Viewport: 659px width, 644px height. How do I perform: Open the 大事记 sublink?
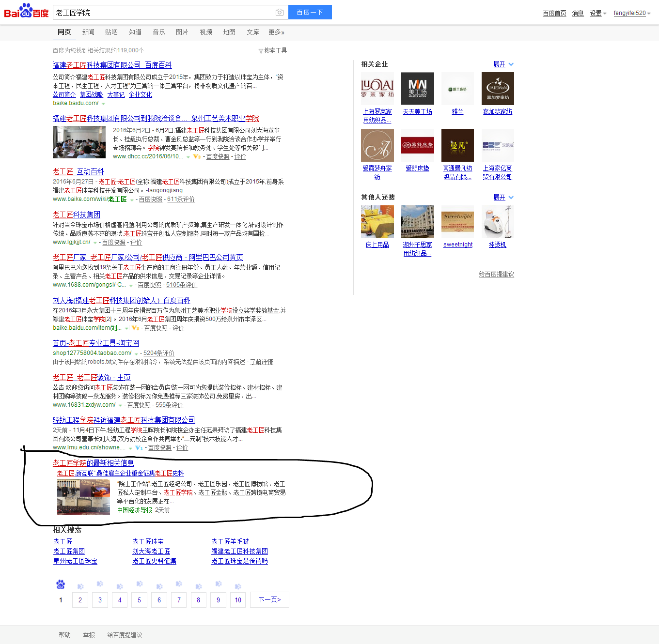click(x=116, y=94)
